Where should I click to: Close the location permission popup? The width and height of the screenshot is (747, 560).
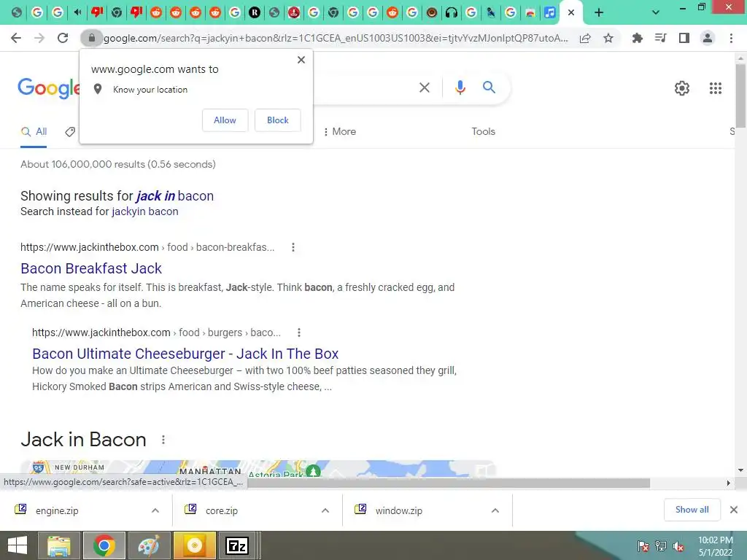coord(301,60)
